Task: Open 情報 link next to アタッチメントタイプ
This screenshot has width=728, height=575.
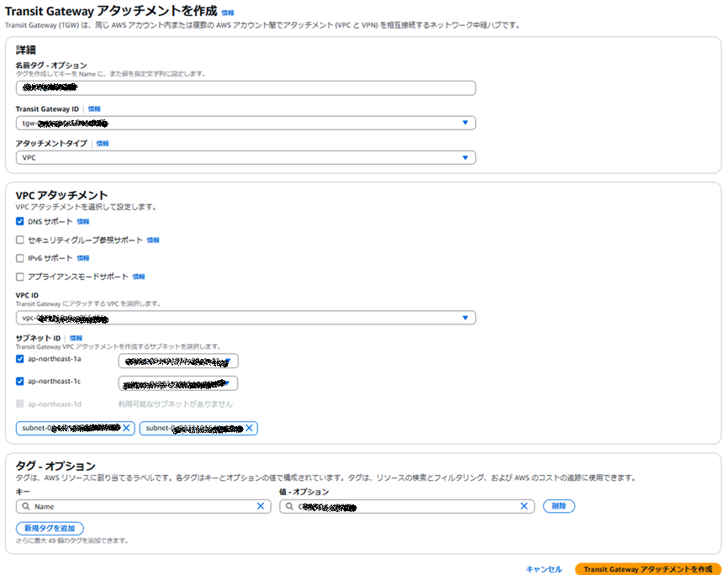Action: point(103,144)
